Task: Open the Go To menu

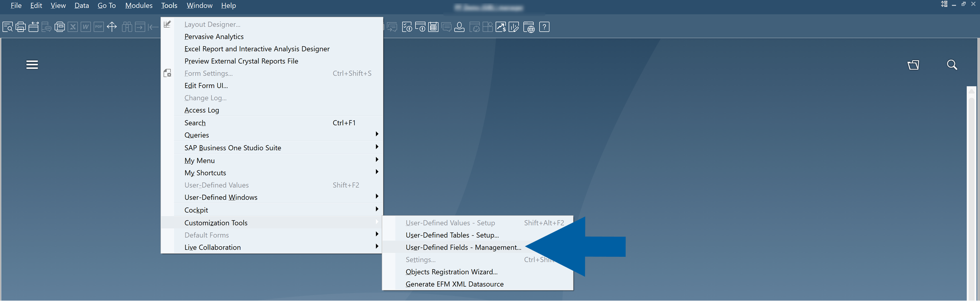Action: 107,6
